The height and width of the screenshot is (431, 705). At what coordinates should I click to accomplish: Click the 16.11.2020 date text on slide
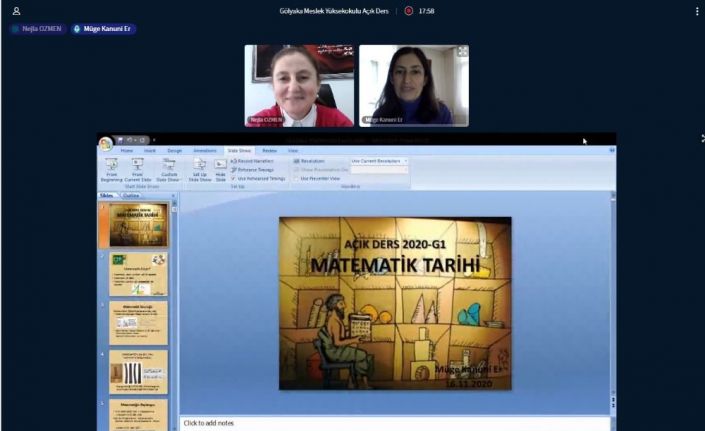click(x=469, y=384)
